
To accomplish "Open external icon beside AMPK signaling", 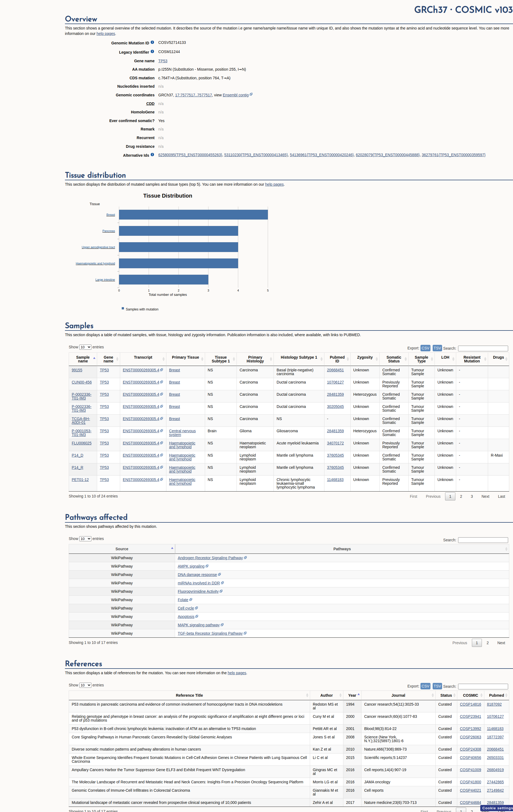I will point(207,566).
